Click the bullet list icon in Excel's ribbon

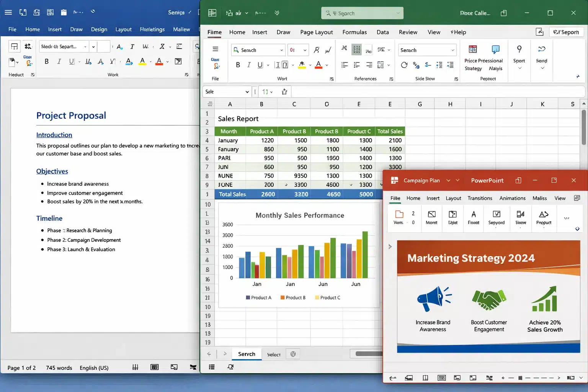[345, 65]
